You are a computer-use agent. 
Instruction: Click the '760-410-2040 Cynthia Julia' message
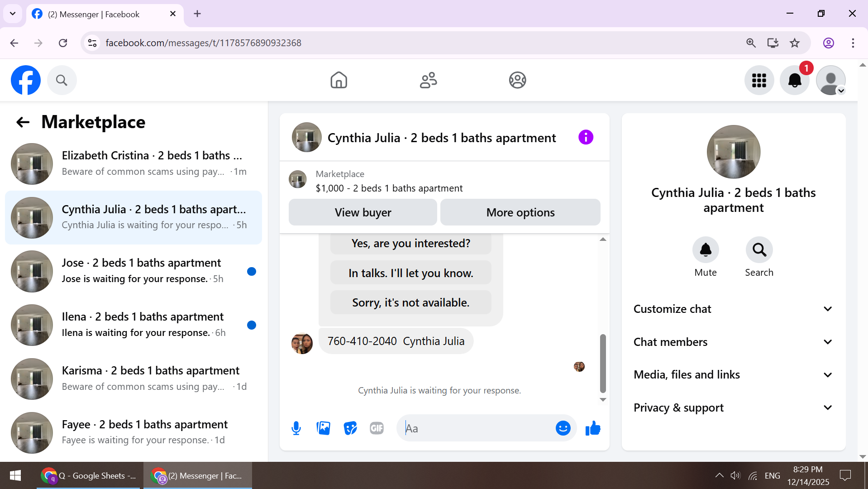pyautogui.click(x=396, y=341)
